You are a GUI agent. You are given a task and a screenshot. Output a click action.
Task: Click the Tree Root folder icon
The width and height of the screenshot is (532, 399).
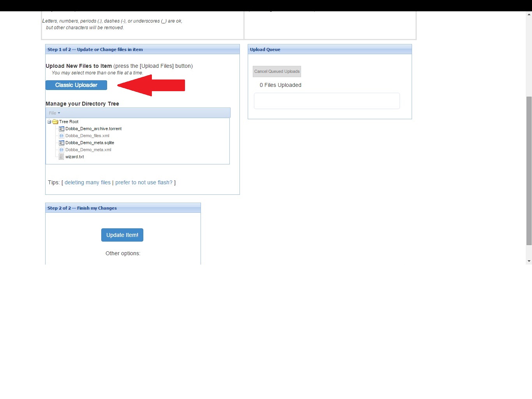pyautogui.click(x=55, y=122)
